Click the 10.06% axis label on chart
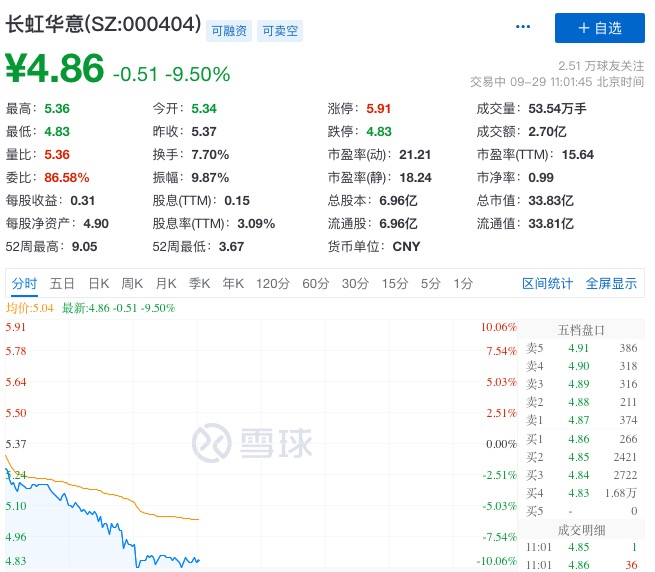 pyautogui.click(x=499, y=327)
